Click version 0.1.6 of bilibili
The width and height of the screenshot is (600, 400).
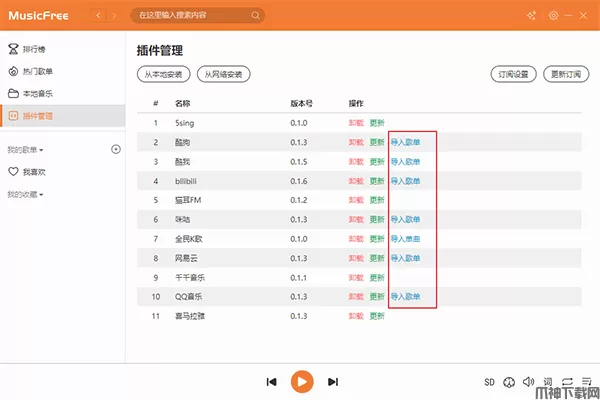click(299, 181)
